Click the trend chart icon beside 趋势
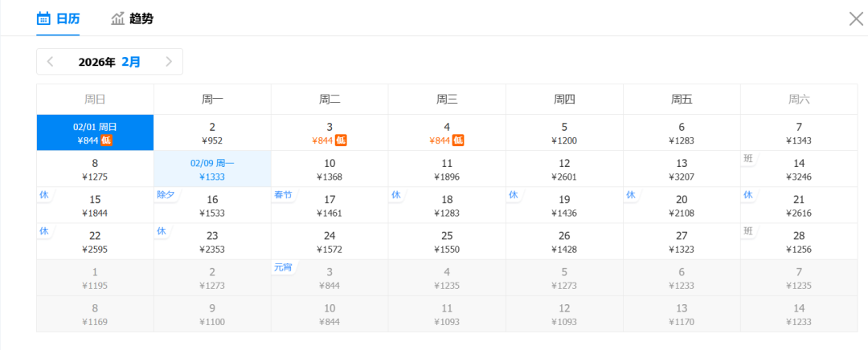This screenshot has width=868, height=350. 118,18
